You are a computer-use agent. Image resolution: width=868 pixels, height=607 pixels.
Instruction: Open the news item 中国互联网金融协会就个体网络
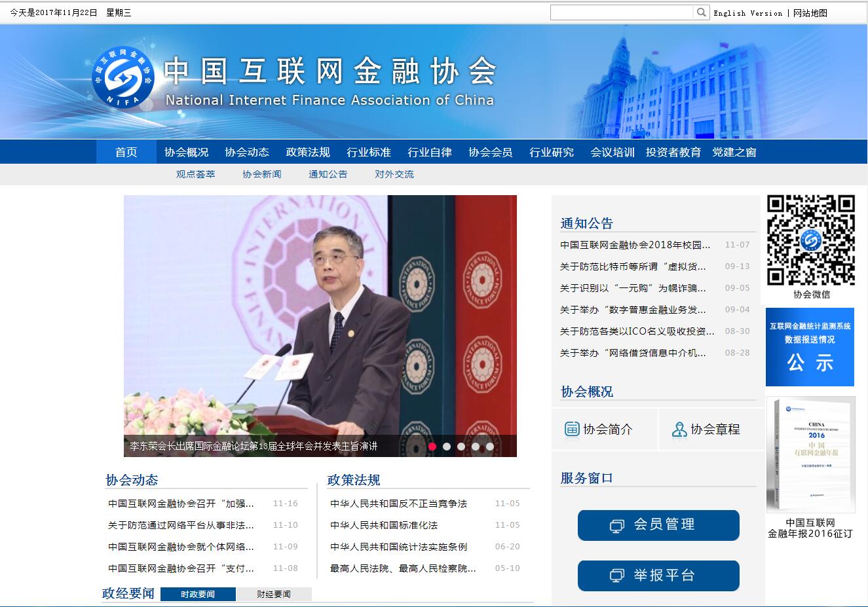181,547
